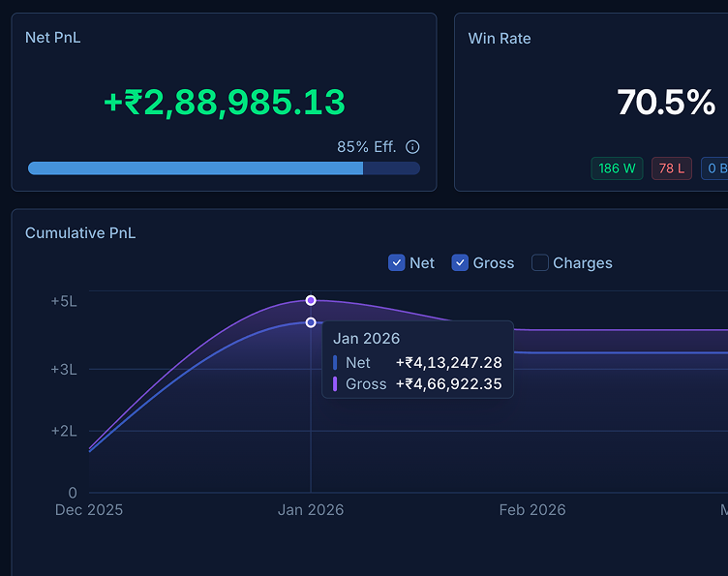The image size is (728, 576).
Task: Click the info icon beside 85% Eff.
Action: (412, 147)
